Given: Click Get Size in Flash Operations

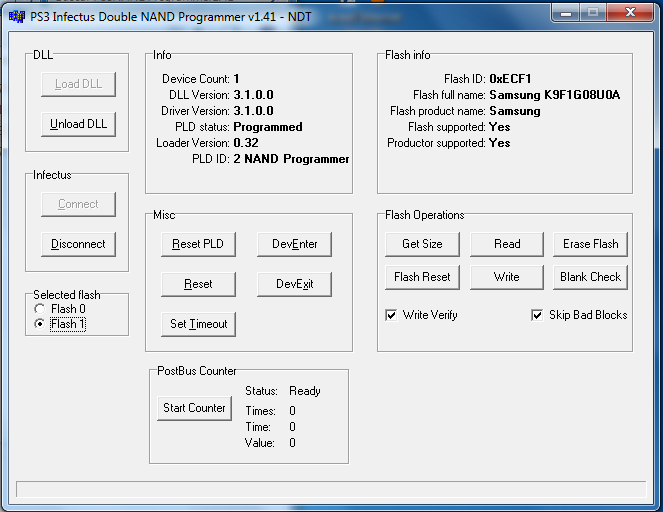Looking at the screenshot, I should coord(422,244).
